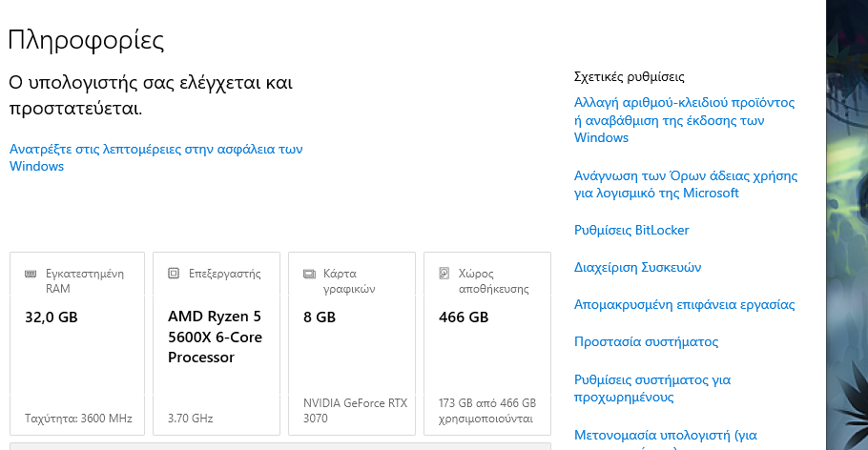Select the 466 GB storage tile
The width and height of the screenshot is (868, 450).
tap(487, 344)
